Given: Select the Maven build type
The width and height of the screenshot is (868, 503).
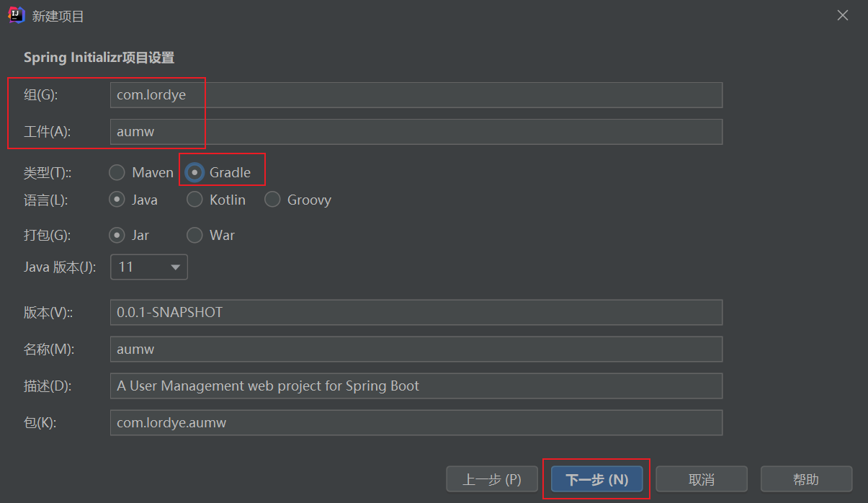Looking at the screenshot, I should (x=117, y=172).
